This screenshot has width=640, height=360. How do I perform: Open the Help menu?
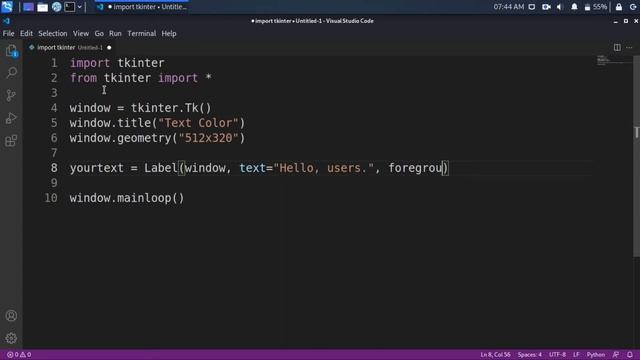(169, 33)
